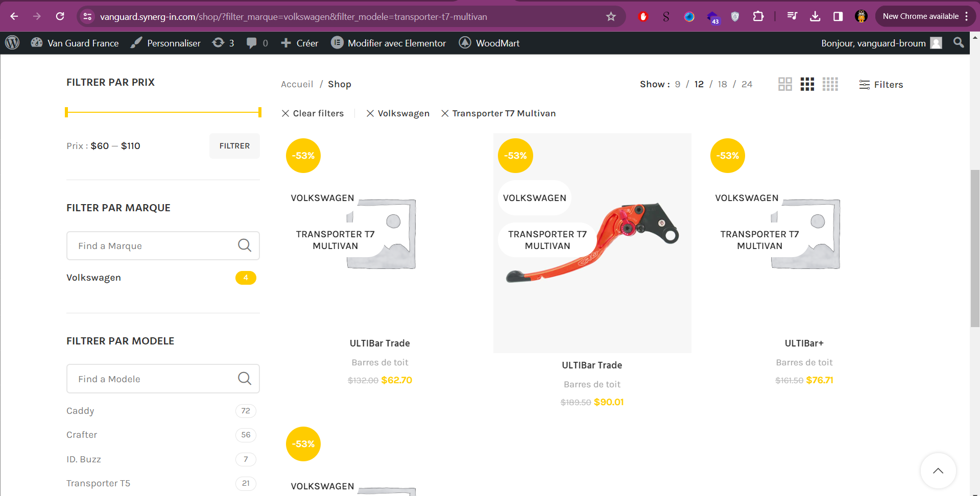Show 9 products per page

(x=678, y=84)
